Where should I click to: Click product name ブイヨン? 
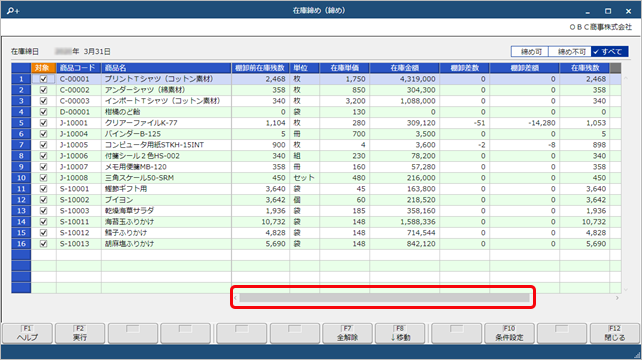click(119, 200)
